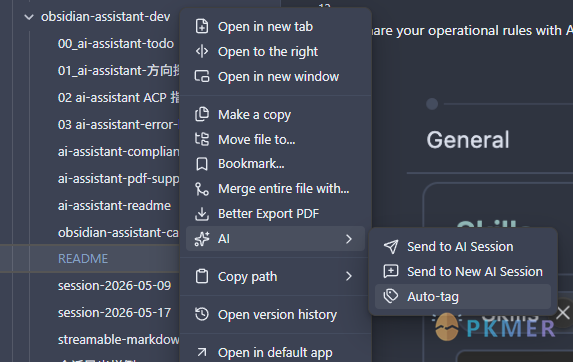Select the 02 ai-assistant ACP note
The width and height of the screenshot is (573, 362).
pyautogui.click(x=118, y=98)
